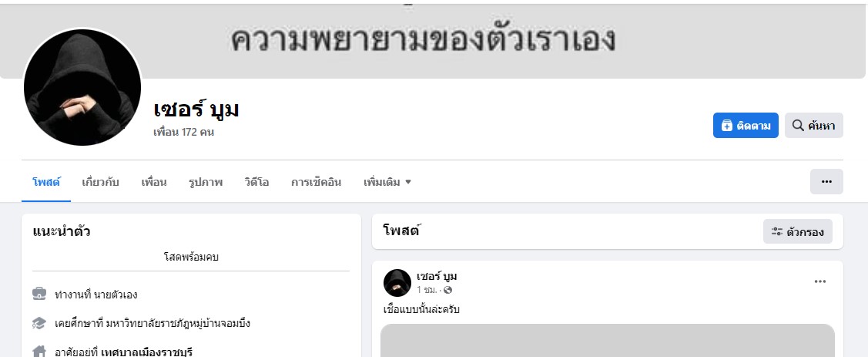Click the graduation cap education icon

click(x=39, y=322)
